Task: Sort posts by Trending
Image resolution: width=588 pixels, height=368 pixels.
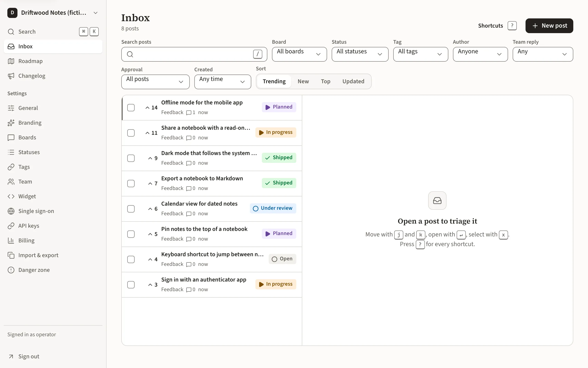Action: pyautogui.click(x=274, y=81)
